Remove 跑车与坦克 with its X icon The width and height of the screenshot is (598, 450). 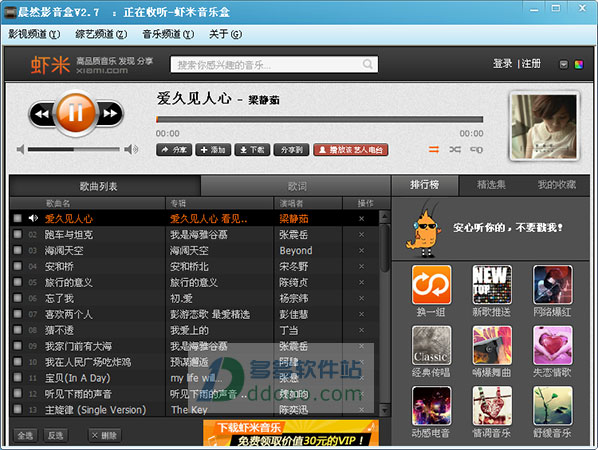pyautogui.click(x=362, y=235)
